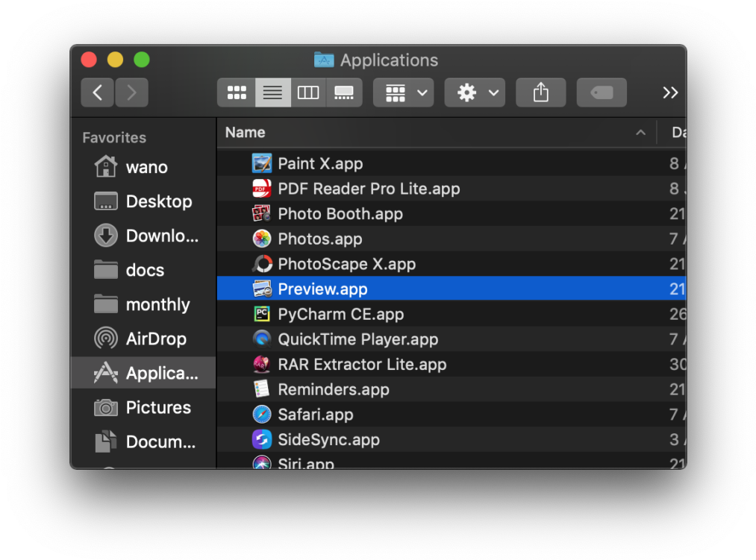
Task: Click the Photo Booth app icon
Action: click(x=262, y=213)
